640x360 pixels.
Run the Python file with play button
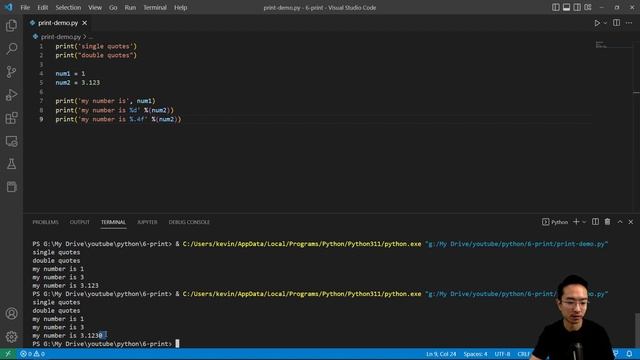[x=597, y=23]
